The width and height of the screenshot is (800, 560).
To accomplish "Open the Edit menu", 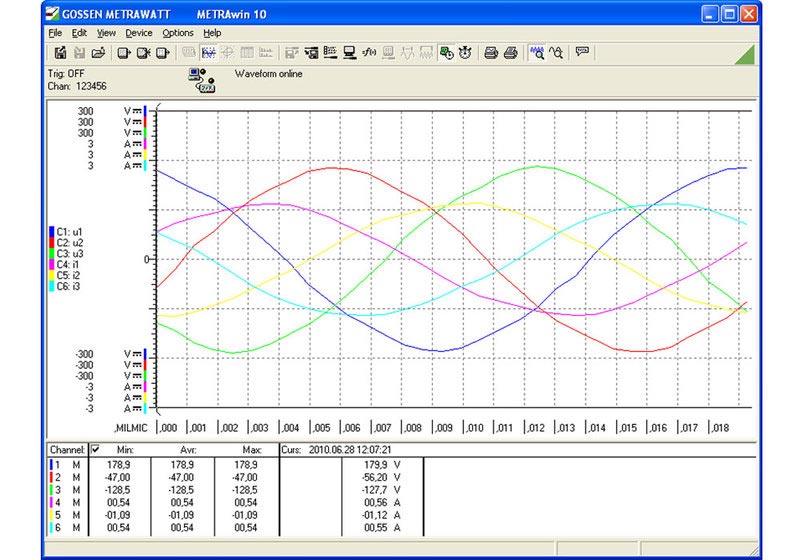I will coord(79,33).
